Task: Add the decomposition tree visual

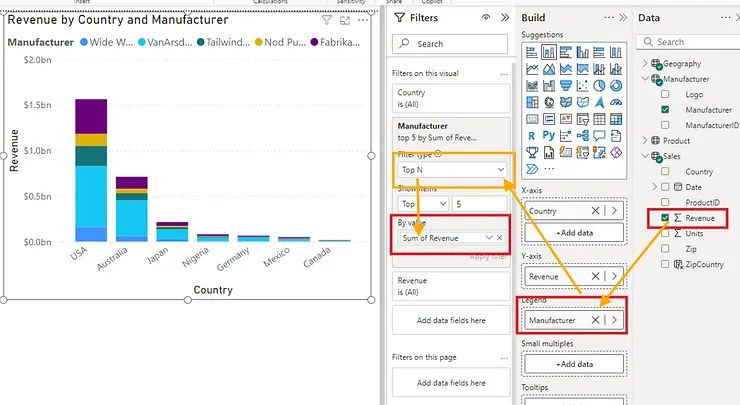Action: [x=582, y=136]
